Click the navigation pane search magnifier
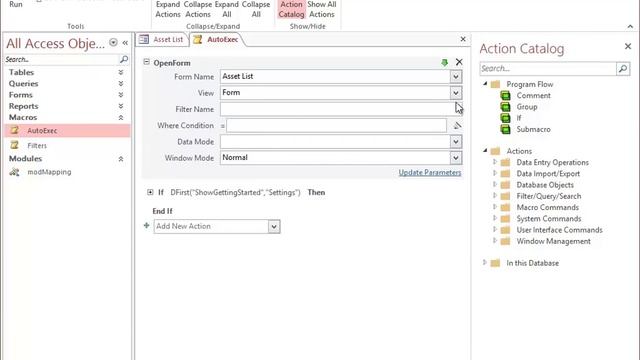The height and width of the screenshot is (360, 640). tap(124, 60)
